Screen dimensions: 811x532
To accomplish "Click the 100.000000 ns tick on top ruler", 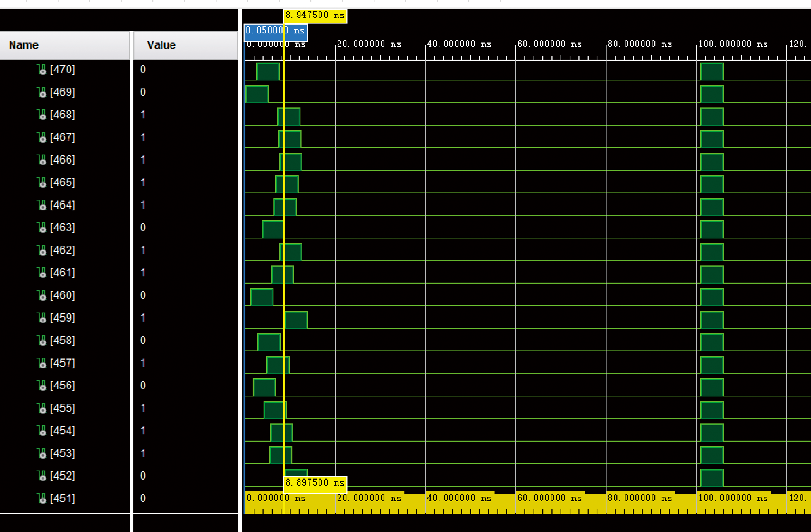I will click(x=733, y=44).
